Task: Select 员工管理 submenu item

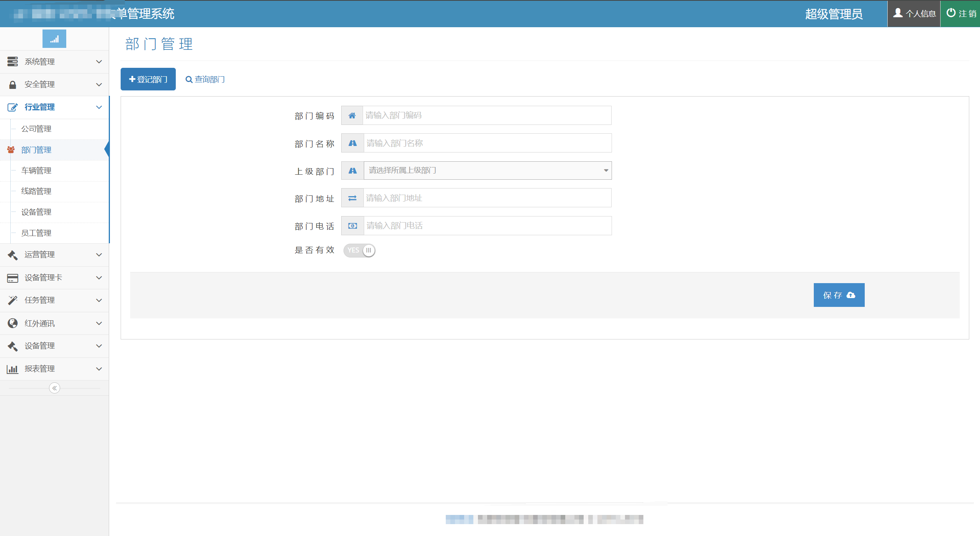Action: point(36,233)
